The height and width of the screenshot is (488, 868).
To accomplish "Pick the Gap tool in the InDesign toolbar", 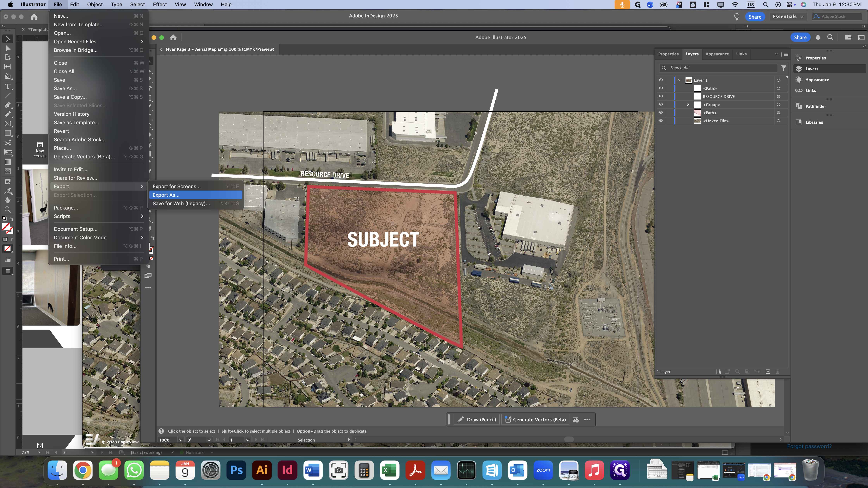I will coord(8,67).
